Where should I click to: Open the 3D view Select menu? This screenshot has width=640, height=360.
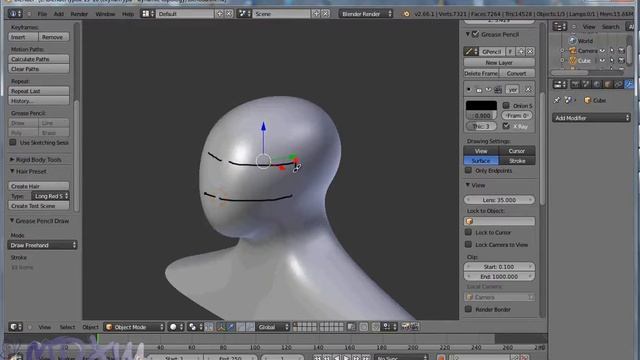pyautogui.click(x=67, y=327)
